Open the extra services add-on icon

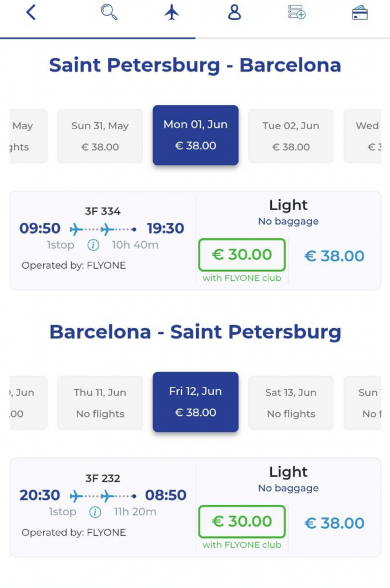coord(297,12)
